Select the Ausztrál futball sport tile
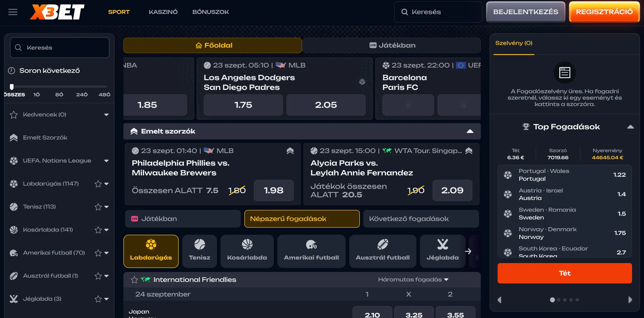The image size is (644, 318). click(x=383, y=251)
